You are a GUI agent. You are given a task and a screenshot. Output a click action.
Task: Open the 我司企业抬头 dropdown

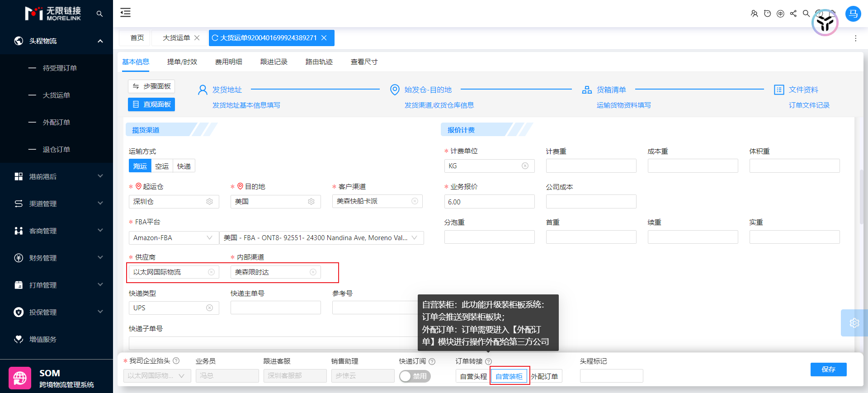coord(157,376)
